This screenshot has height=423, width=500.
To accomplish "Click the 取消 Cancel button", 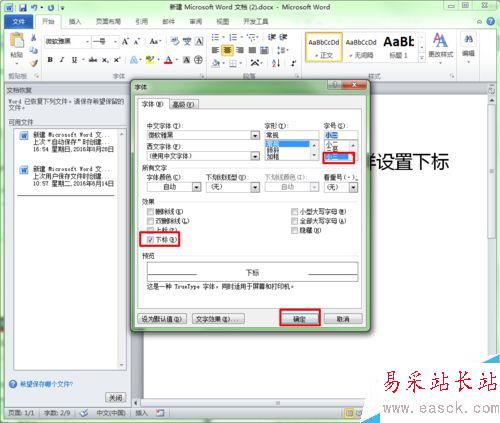I will 343,319.
